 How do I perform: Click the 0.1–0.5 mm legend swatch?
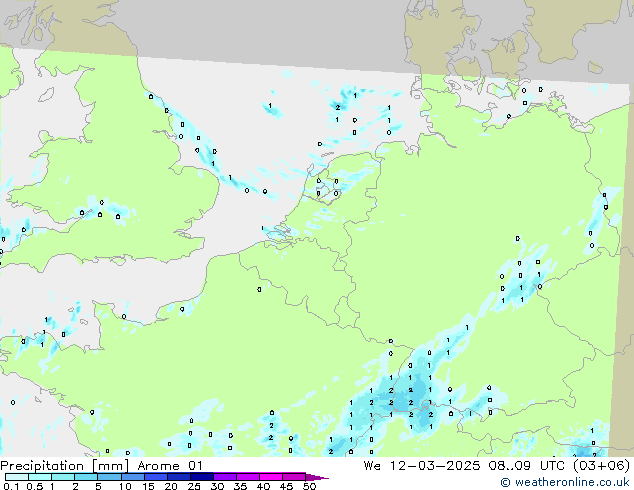click(17, 477)
